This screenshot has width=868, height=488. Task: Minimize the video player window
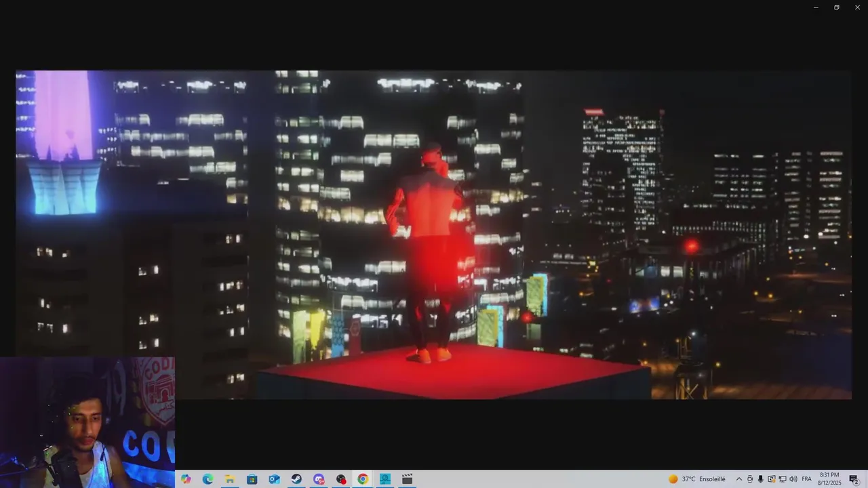[x=816, y=7]
